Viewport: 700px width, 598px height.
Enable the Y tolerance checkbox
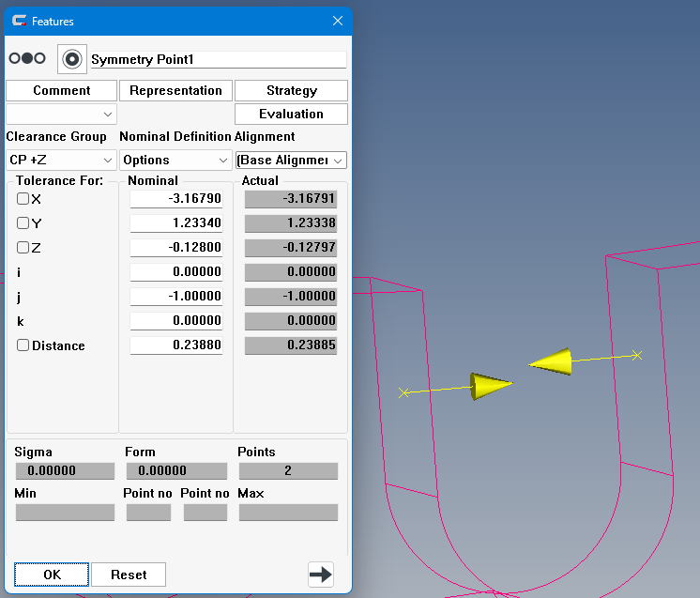[23, 223]
